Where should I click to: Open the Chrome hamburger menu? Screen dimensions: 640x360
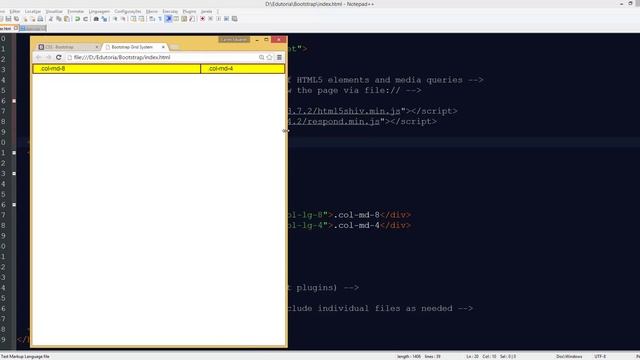pos(280,58)
